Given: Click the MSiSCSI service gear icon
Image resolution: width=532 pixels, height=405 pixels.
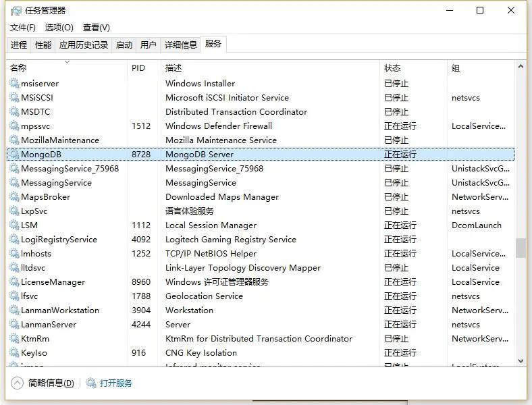Looking at the screenshot, I should pyautogui.click(x=14, y=97).
